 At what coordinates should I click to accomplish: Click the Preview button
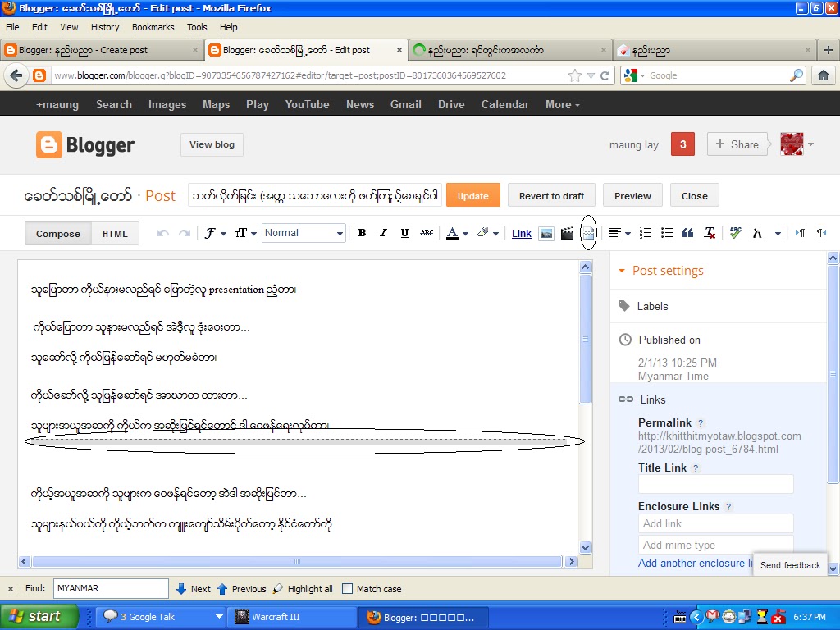[632, 195]
